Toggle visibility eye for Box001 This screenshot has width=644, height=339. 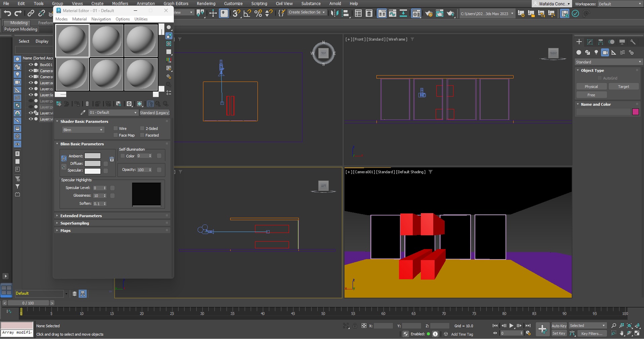(31, 65)
